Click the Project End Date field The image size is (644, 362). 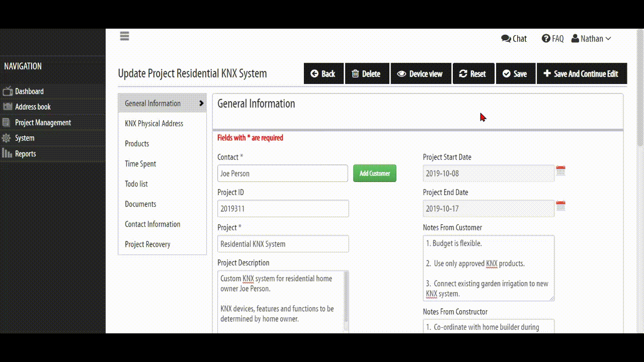tap(489, 209)
